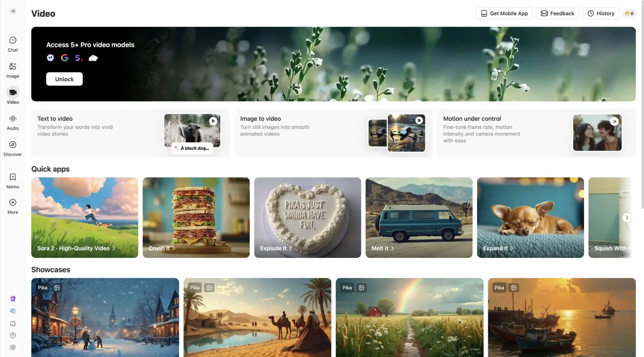The height and width of the screenshot is (357, 644).
Task: Click image icon on sunset harbor showcase
Action: pos(514,288)
